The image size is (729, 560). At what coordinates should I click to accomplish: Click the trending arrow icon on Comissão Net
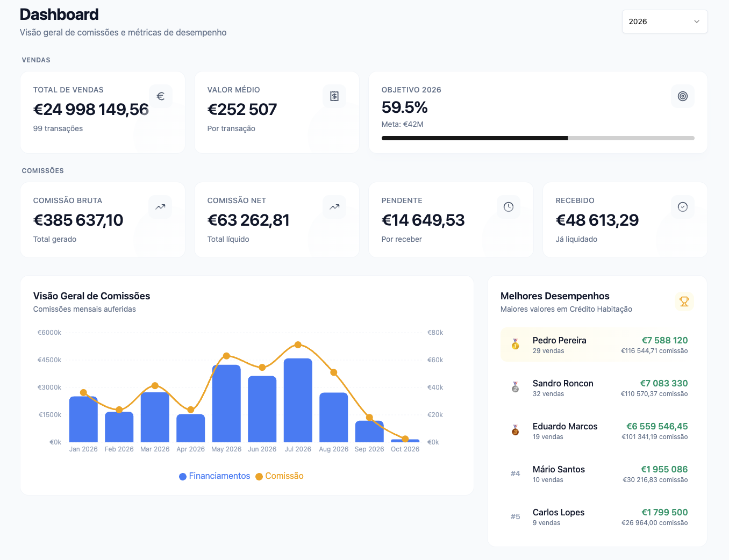pos(334,207)
